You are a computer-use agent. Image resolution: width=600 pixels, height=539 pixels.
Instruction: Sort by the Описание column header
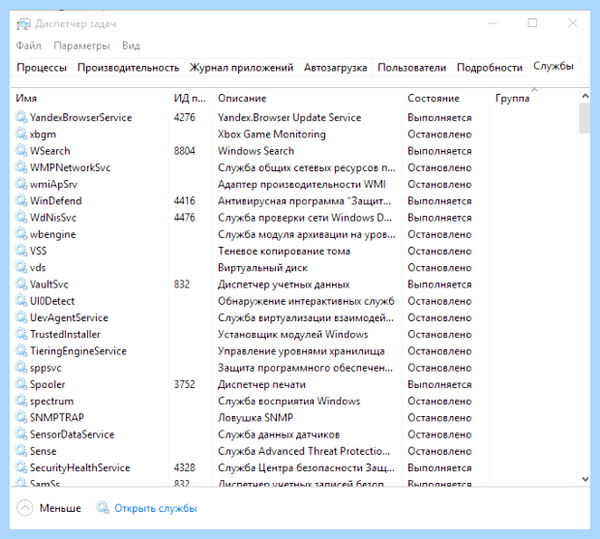[x=307, y=98]
